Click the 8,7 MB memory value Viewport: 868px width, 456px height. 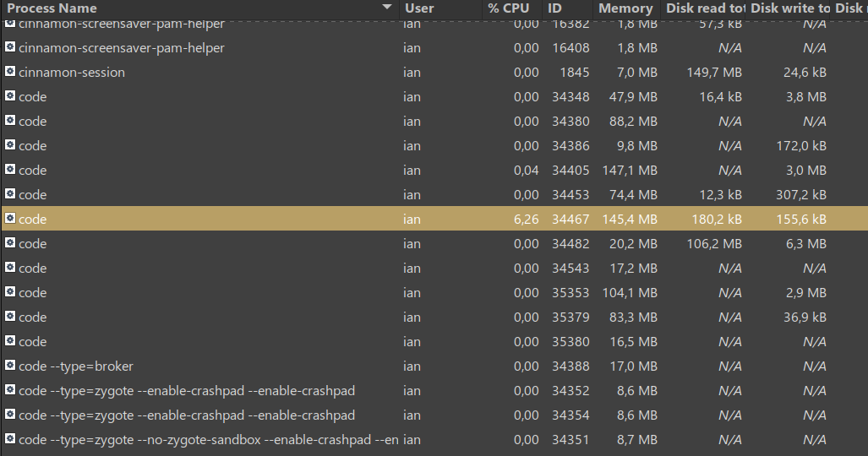click(637, 440)
